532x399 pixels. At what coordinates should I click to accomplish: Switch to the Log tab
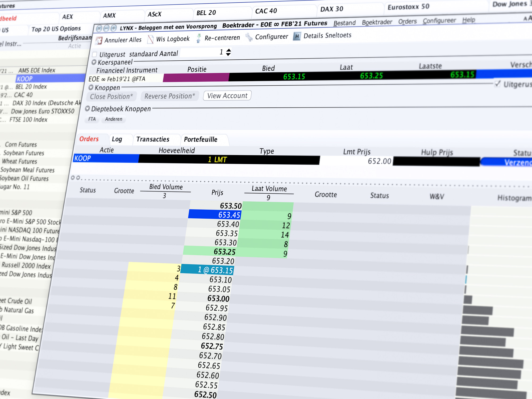coord(117,139)
